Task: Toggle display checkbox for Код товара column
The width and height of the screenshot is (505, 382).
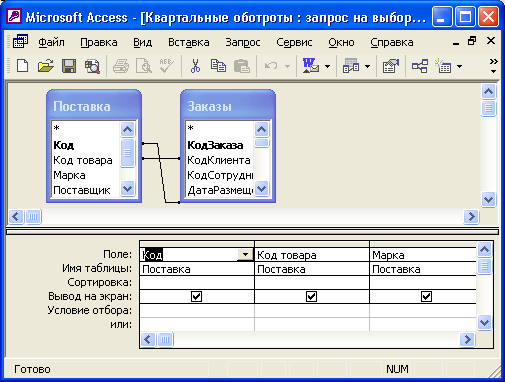Action: point(311,296)
